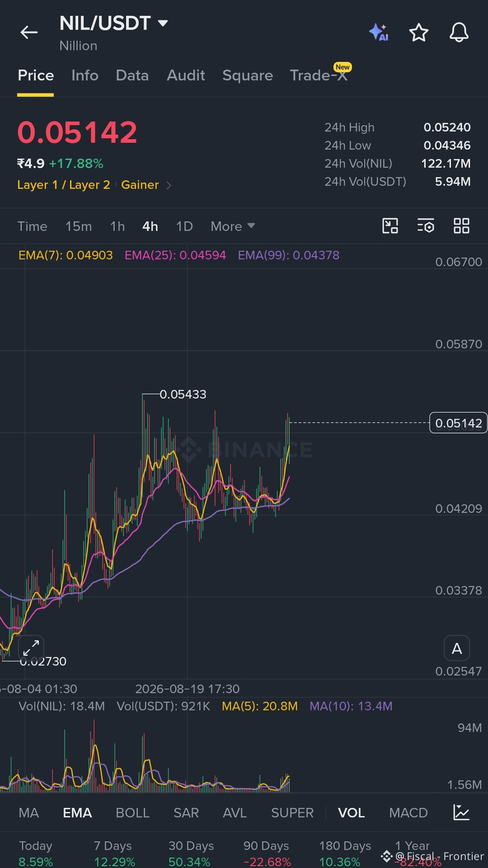The image size is (488, 868).
Task: Enable MA indicator
Action: [x=29, y=813]
